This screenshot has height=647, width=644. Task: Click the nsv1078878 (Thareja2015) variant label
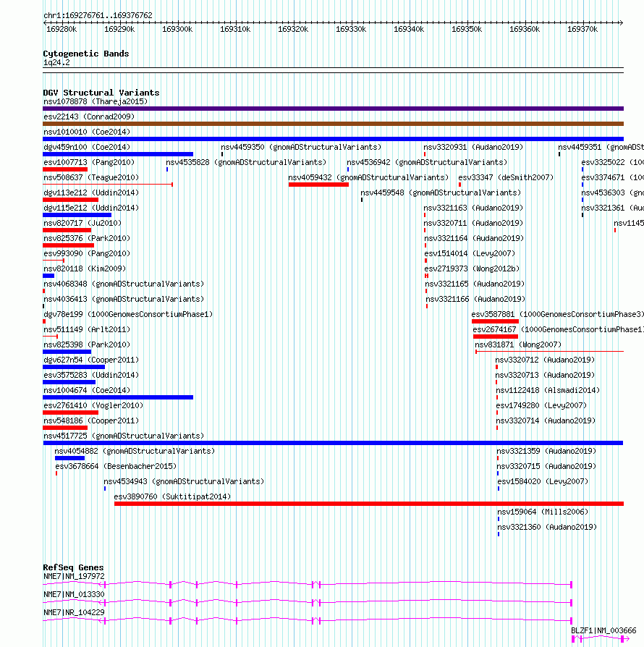(x=96, y=101)
